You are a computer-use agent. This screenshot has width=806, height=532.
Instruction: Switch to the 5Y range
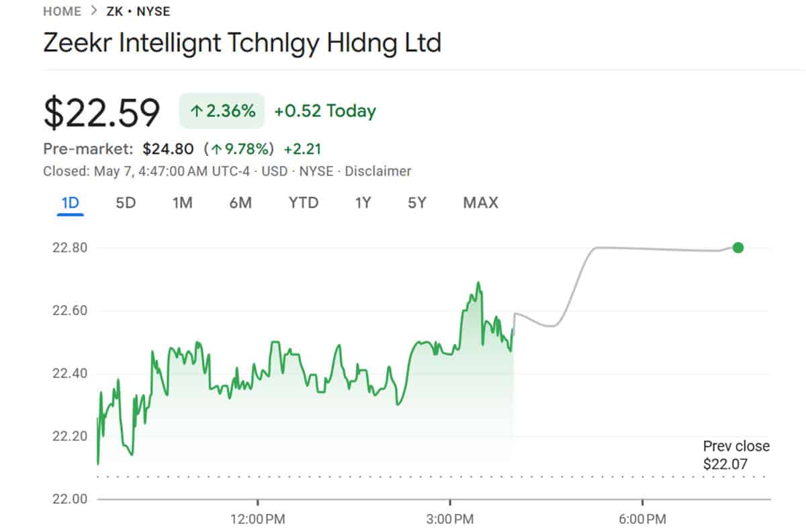417,202
